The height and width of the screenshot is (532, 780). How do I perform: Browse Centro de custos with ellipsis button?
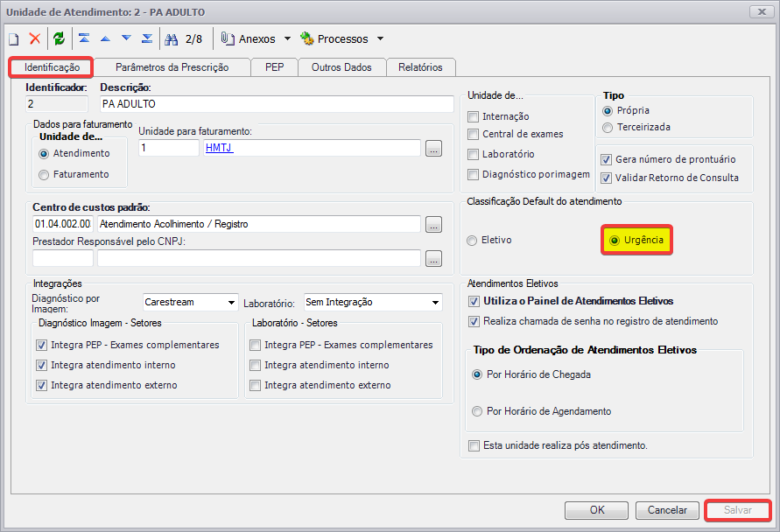pos(434,225)
